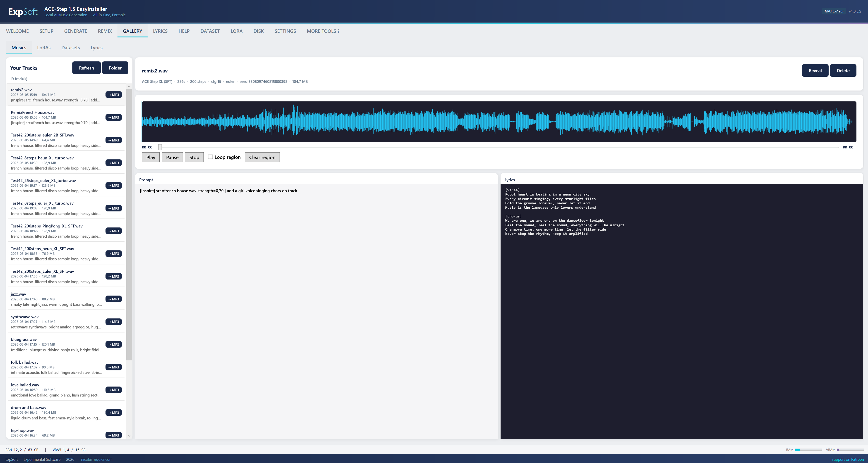Pause the audio playback
Image resolution: width=868 pixels, height=463 pixels.
tap(172, 157)
